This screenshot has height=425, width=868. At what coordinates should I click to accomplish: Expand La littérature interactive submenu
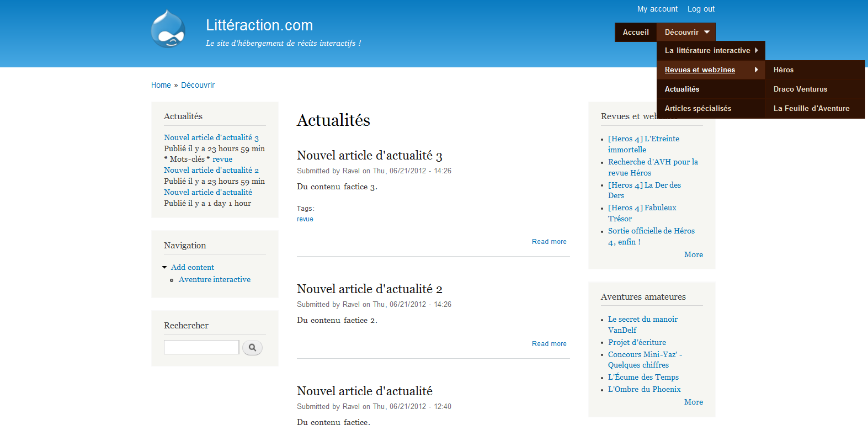click(x=710, y=50)
